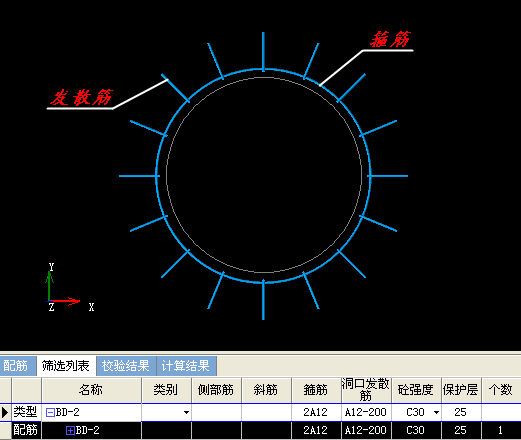521x440 pixels.
Task: Select the row pointer arrow icon
Action: (x=5, y=413)
